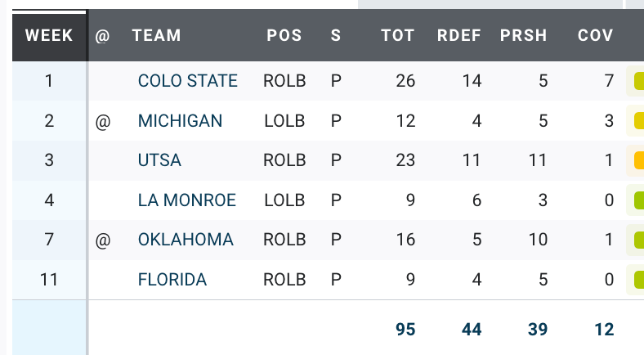Image resolution: width=644 pixels, height=355 pixels.
Task: Open the FLORIDA team link
Action: tap(172, 280)
